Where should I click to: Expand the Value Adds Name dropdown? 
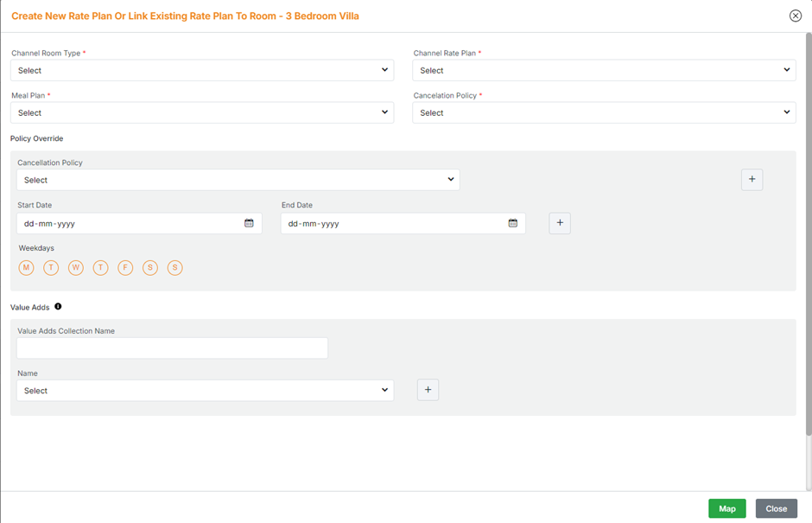click(x=205, y=391)
